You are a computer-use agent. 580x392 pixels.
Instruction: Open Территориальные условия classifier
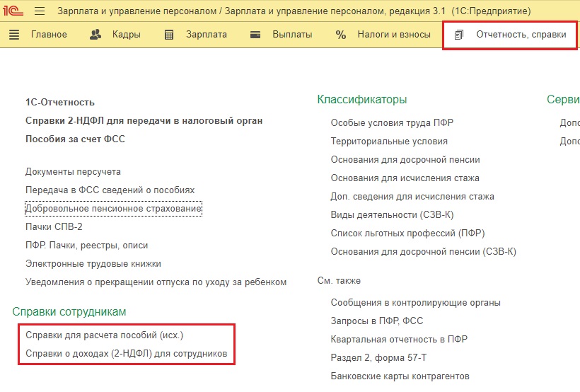click(x=389, y=142)
